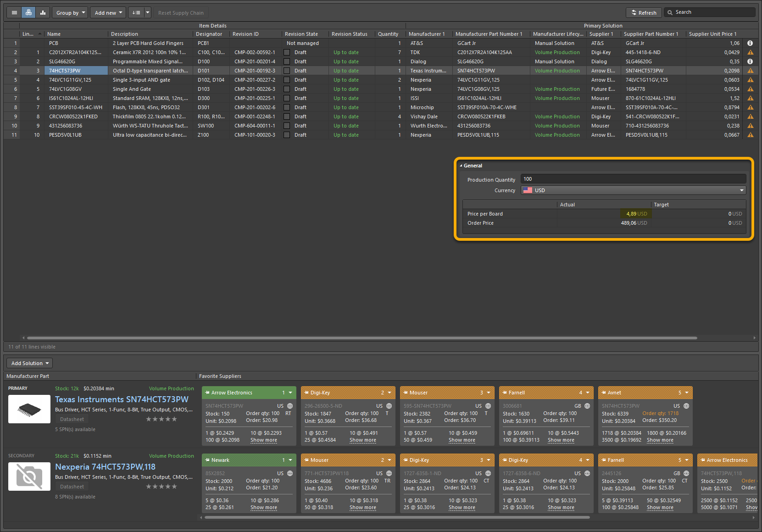Open rank dropdown on primary Arrow Electronics card

pyautogui.click(x=290, y=393)
